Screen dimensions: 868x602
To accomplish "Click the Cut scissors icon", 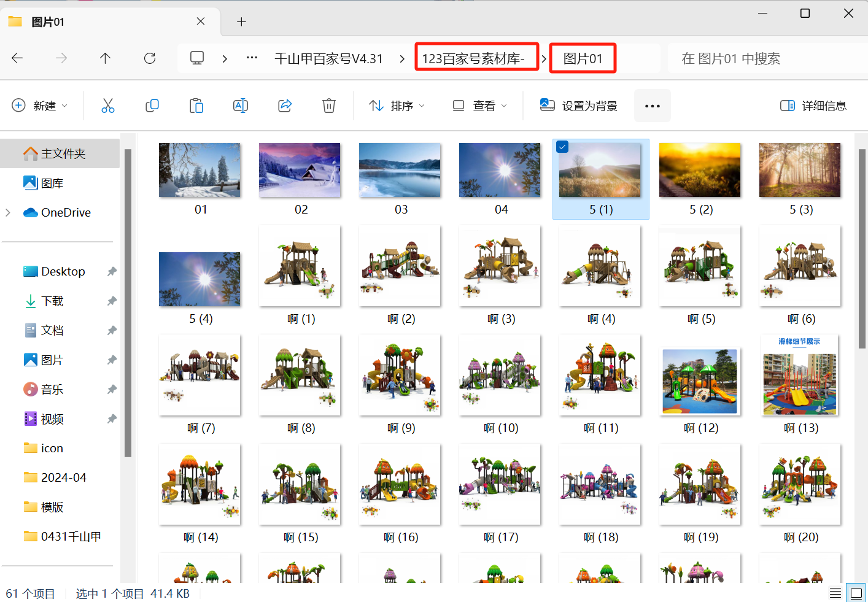I will tap(108, 106).
